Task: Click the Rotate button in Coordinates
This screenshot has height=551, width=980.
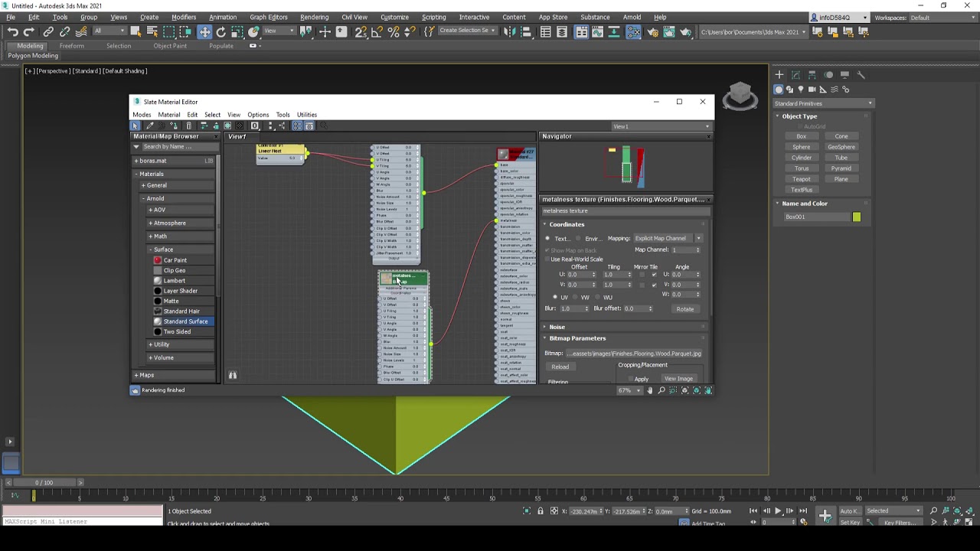Action: click(x=685, y=309)
